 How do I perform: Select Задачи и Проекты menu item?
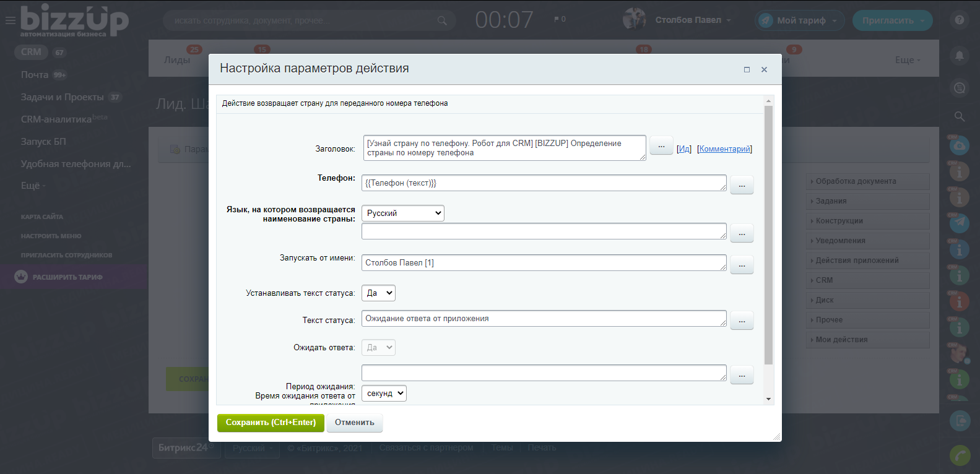point(62,97)
